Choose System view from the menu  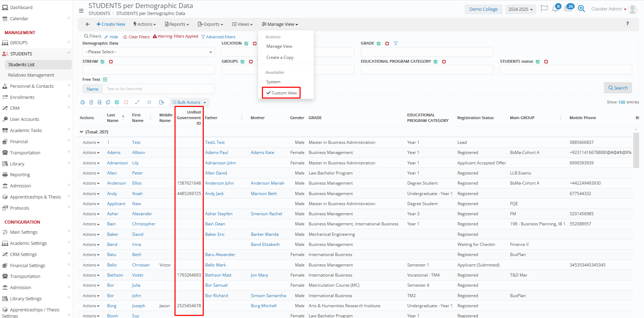(x=273, y=82)
